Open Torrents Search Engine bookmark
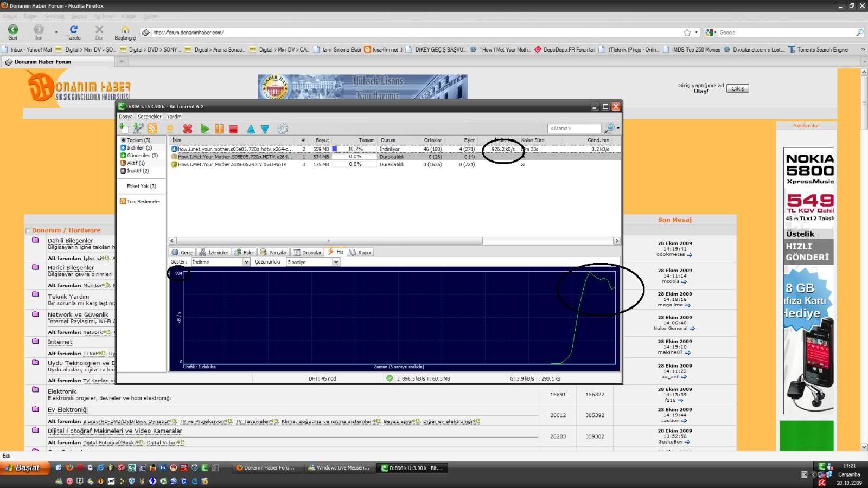This screenshot has width=868, height=488. (x=818, y=49)
